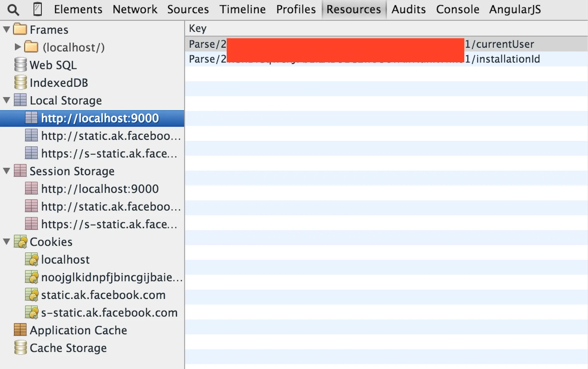Click the Application Cache icon
The image size is (588, 369).
click(x=20, y=330)
